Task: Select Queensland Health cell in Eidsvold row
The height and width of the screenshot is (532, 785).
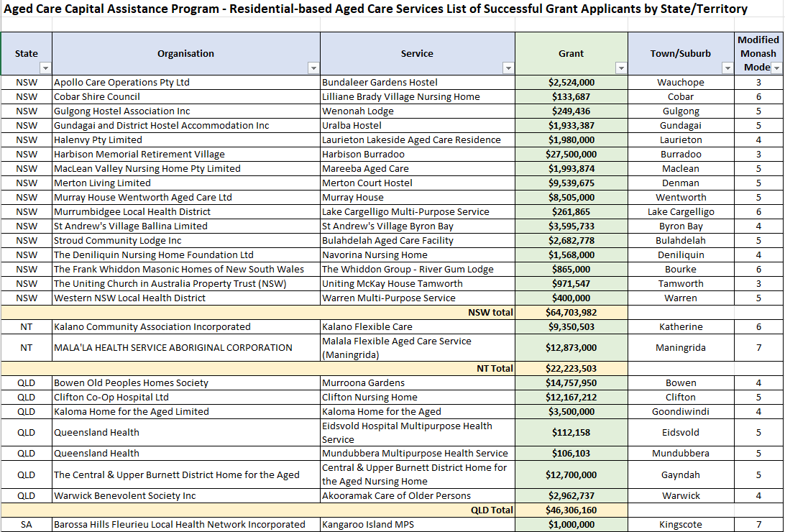Action: 185,432
